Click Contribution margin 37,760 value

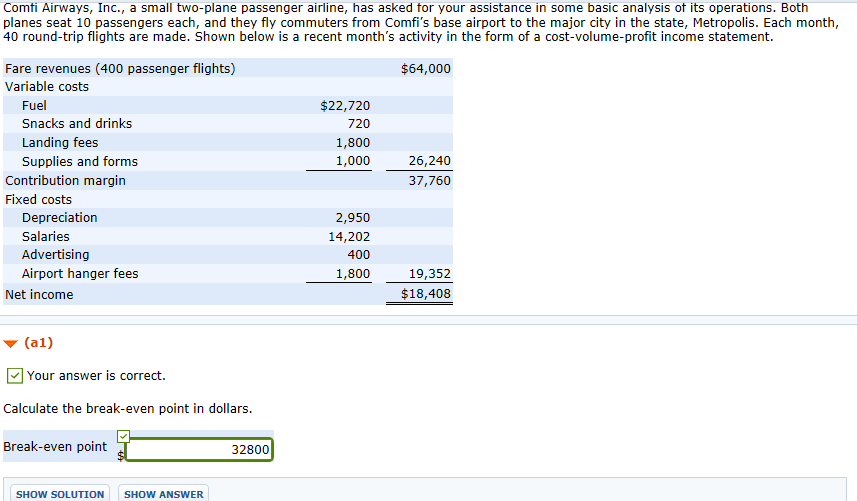click(430, 181)
